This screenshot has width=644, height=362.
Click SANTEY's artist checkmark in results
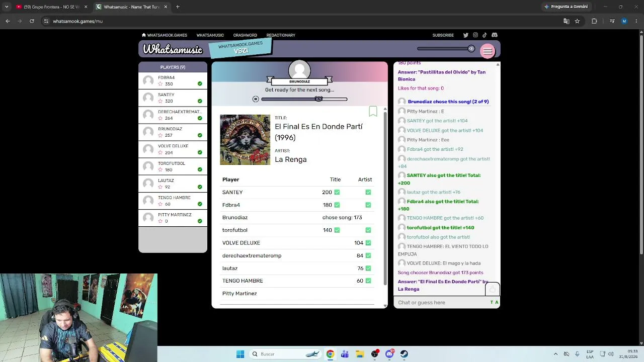coord(368,192)
